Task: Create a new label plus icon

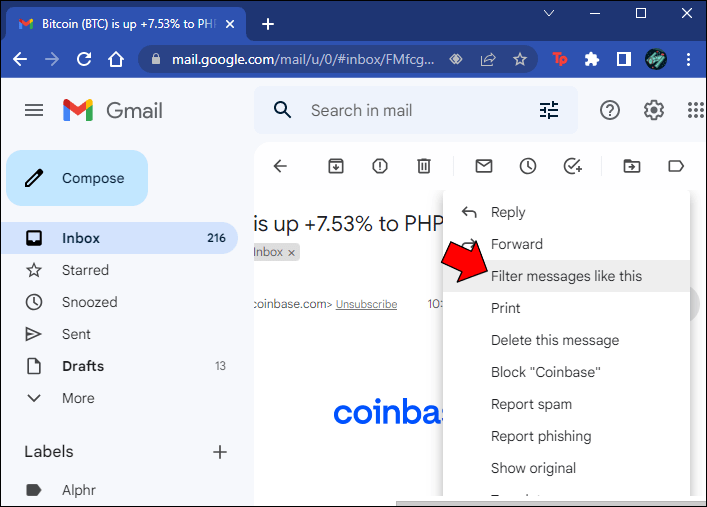Action: tap(220, 452)
